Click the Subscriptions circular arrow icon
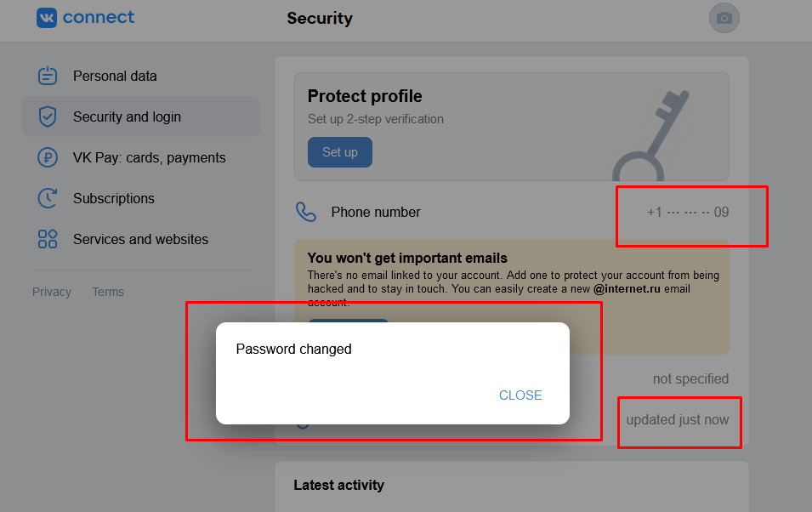The image size is (812, 512). tap(48, 198)
